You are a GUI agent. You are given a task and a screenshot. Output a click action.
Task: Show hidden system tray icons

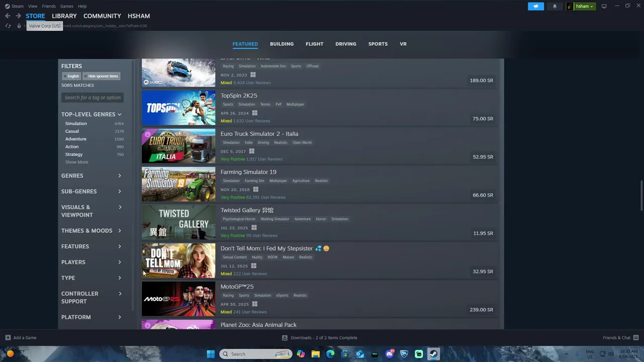tap(566, 354)
